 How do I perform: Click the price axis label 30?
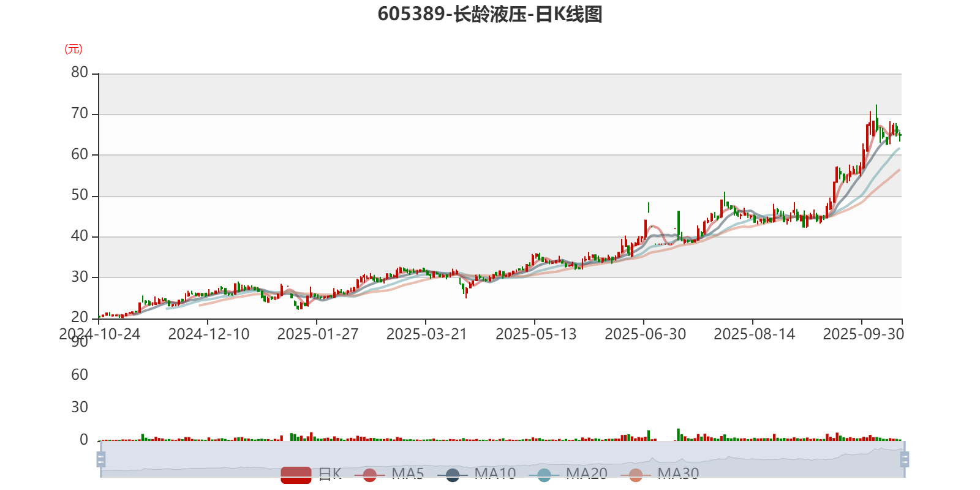point(80,277)
